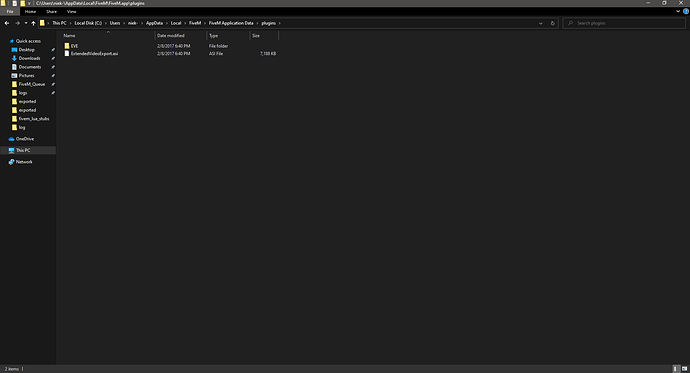This screenshot has height=373, width=690.
Task: Click the Properties quick access toolbar icon
Action: click(x=15, y=3)
